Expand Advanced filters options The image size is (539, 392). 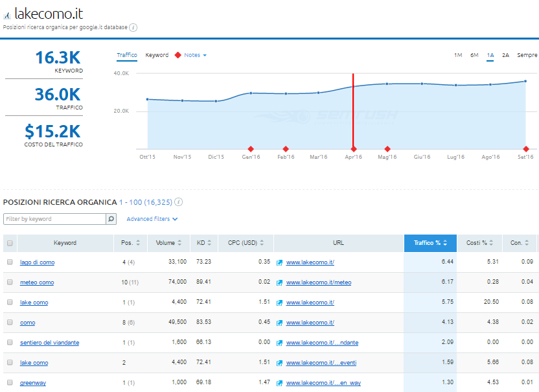152,219
